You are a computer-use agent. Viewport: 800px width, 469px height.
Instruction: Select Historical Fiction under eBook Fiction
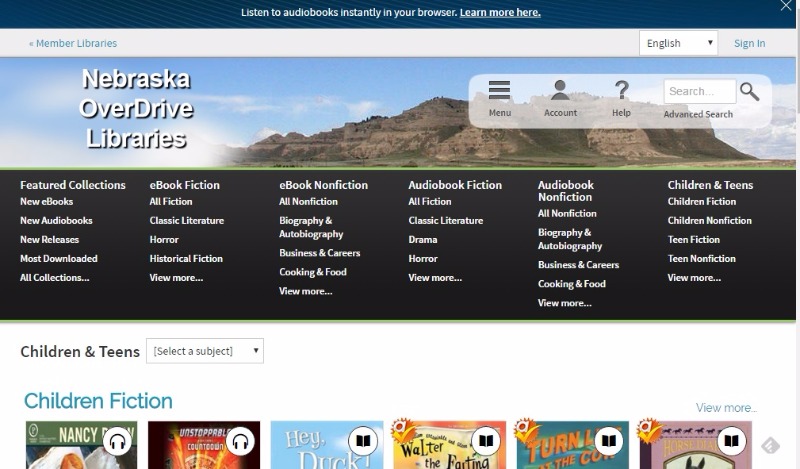tap(186, 258)
